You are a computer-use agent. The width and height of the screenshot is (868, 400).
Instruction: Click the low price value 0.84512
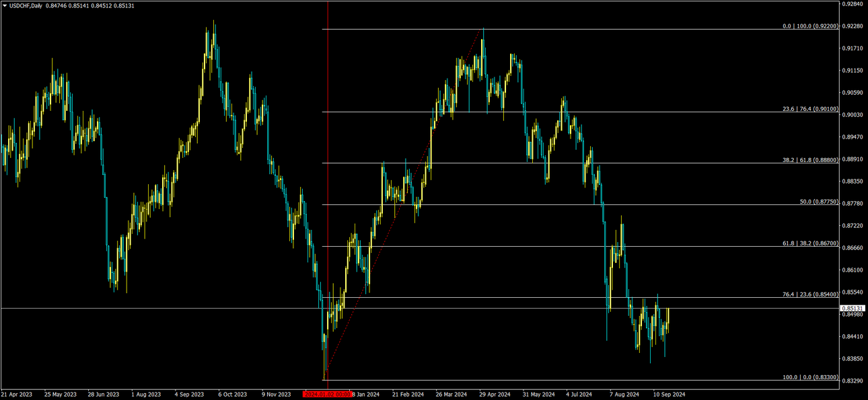102,5
